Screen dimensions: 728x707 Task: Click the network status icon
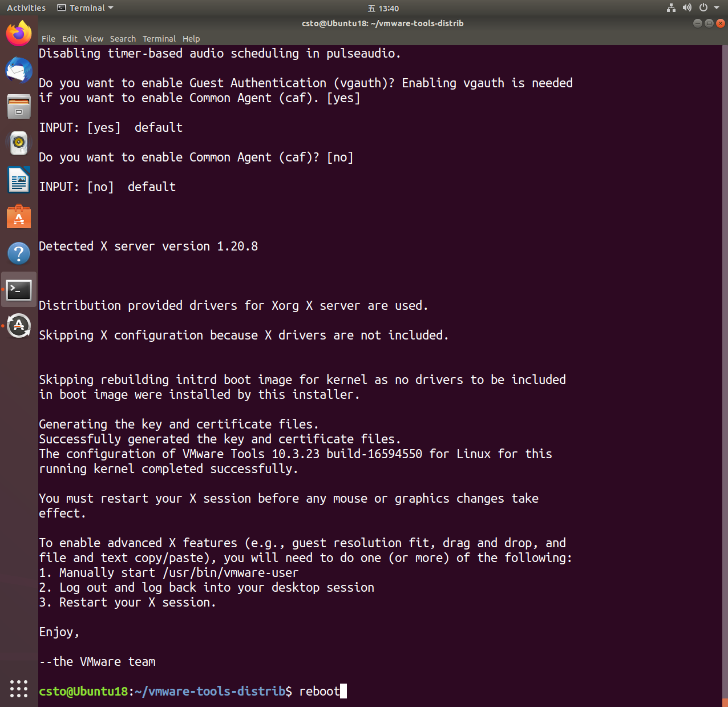(x=671, y=8)
